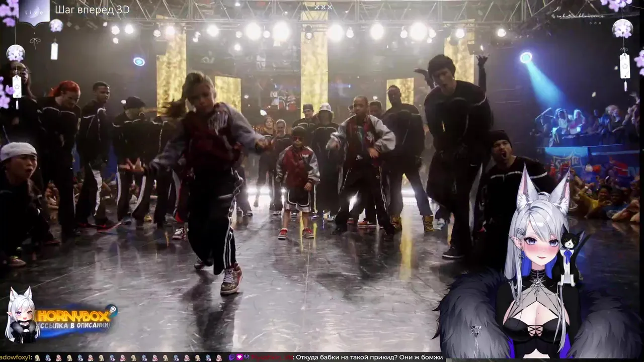644x362 pixels.
Task: Click the "Шаг вперед 3D" title text
Action: coord(92,10)
